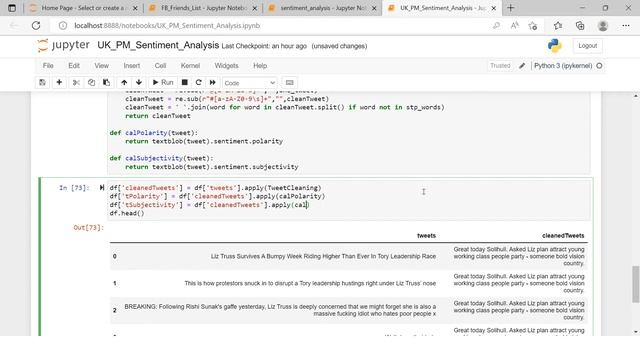Viewport: 640px width, 360px height.
Task: Go back in the browser
Action: [14, 26]
